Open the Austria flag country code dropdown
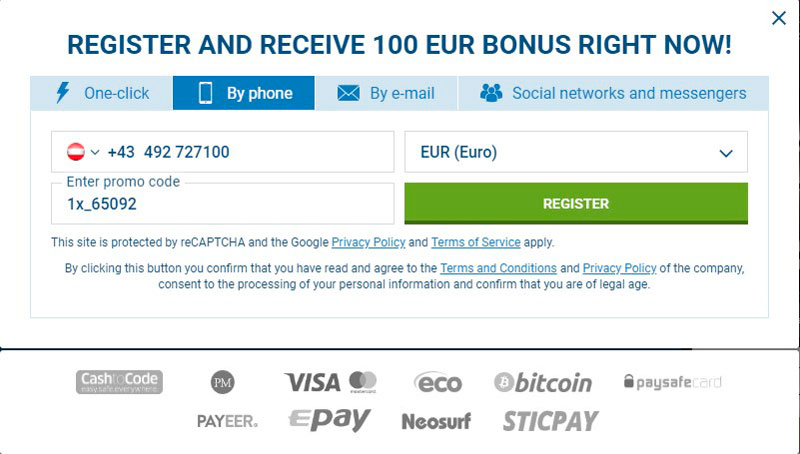Viewport: 800px width, 454px height. [x=83, y=152]
